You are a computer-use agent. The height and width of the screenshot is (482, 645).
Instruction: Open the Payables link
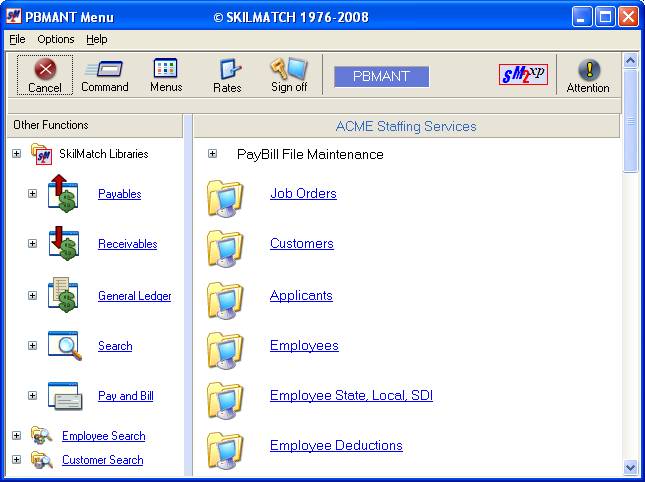(x=120, y=194)
